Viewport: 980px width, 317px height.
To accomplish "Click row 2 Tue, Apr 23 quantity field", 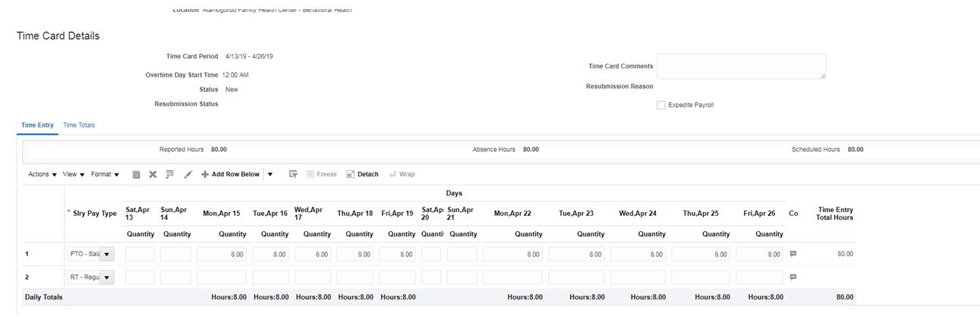I will (576, 277).
